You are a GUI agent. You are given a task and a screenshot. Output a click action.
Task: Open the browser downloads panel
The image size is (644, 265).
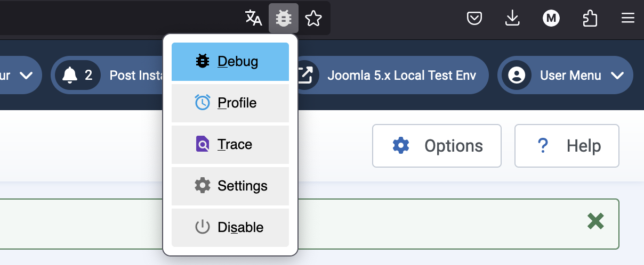tap(512, 19)
